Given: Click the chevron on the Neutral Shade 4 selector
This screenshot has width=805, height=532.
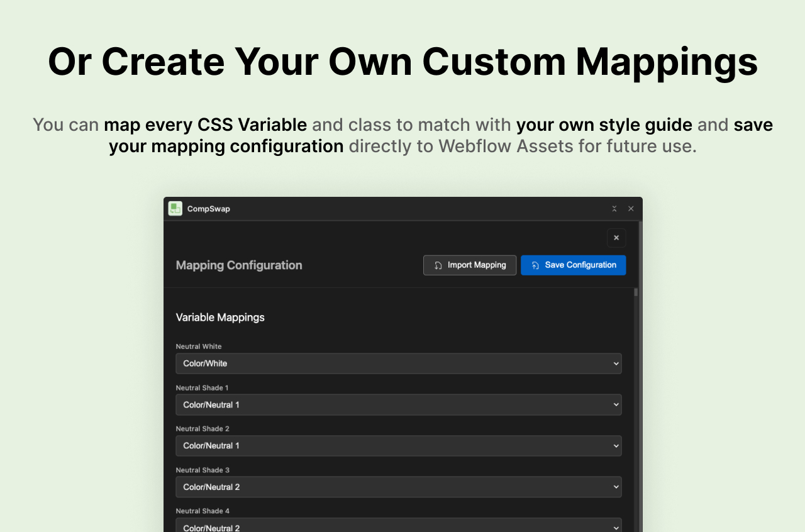Looking at the screenshot, I should point(616,528).
